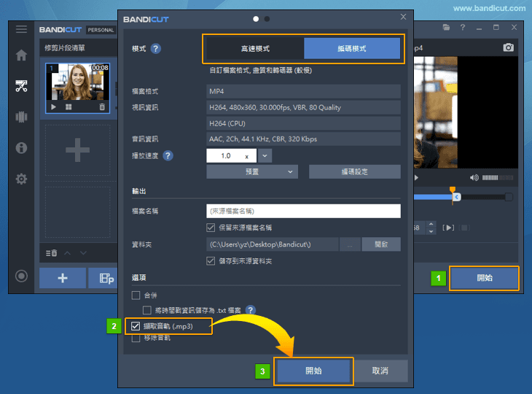Image resolution: width=532 pixels, height=394 pixels.
Task: Open 編碼設定 encoding settings
Action: coord(355,172)
